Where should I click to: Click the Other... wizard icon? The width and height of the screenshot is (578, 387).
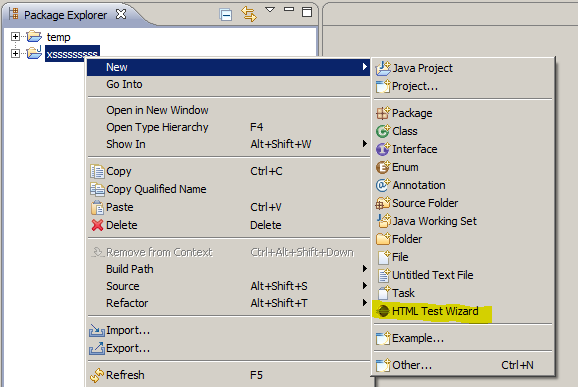383,365
